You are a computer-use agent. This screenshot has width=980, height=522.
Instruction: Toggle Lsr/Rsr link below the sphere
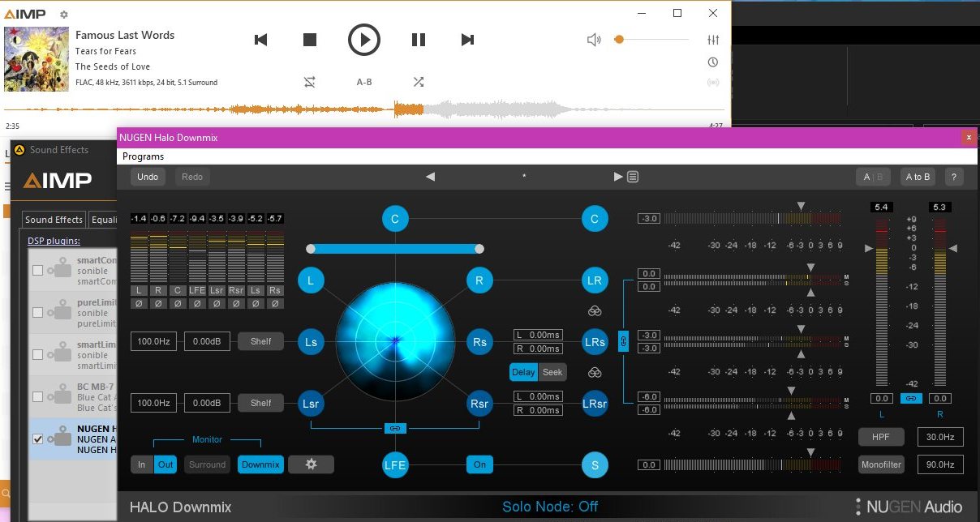[x=395, y=427]
